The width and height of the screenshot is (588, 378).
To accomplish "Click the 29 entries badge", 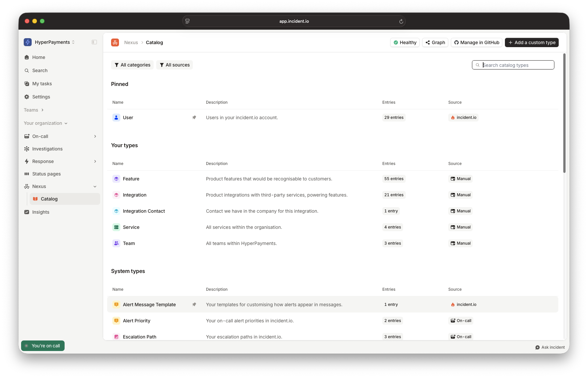I will click(x=394, y=118).
